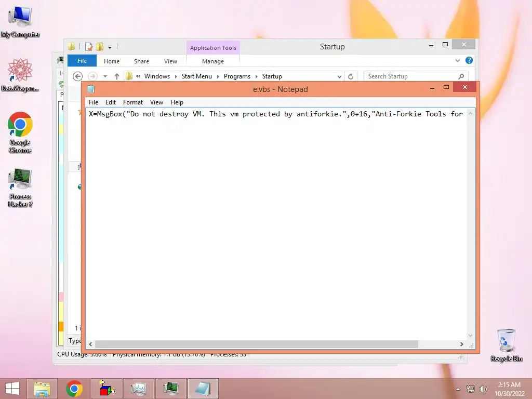Open Notepad Edit menu

click(111, 102)
